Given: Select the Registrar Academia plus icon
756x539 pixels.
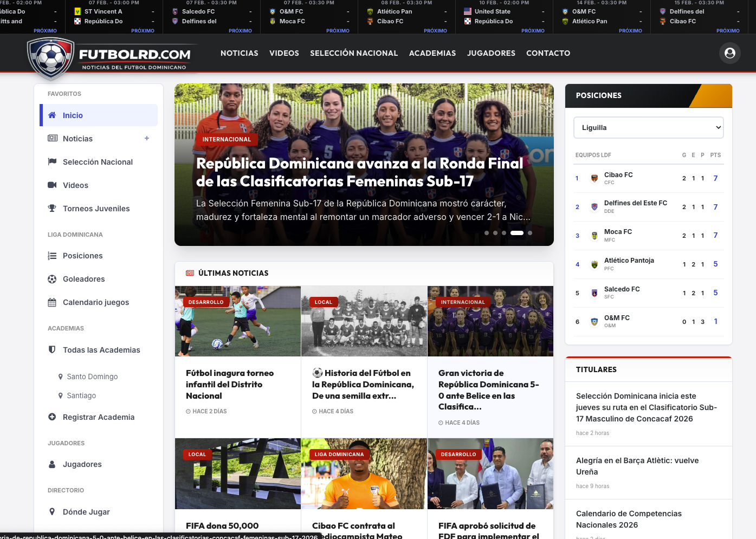Looking at the screenshot, I should tap(51, 417).
